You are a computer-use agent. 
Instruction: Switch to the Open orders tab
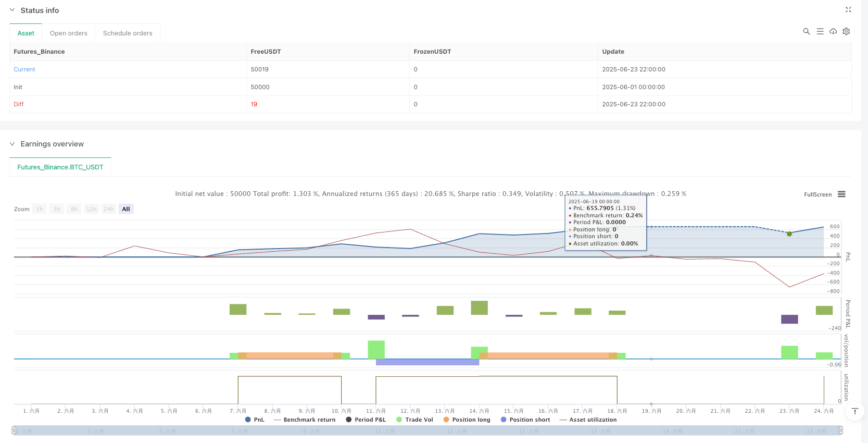point(68,33)
